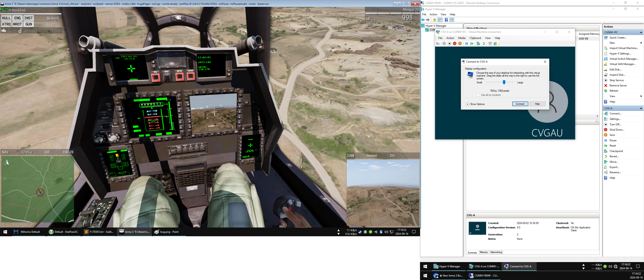Screen dimensions: 644x280
Task: Expand the New submenu arrow in Actions
Action: pos(641,43)
